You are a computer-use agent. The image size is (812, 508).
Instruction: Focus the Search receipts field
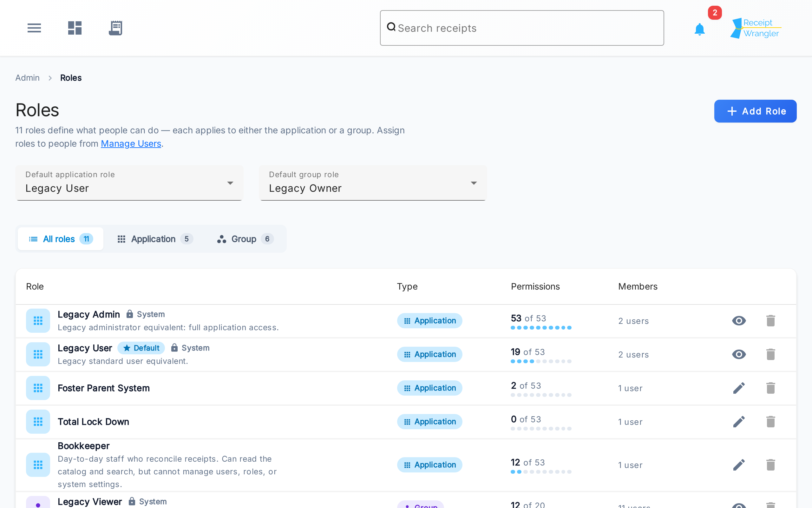522,28
